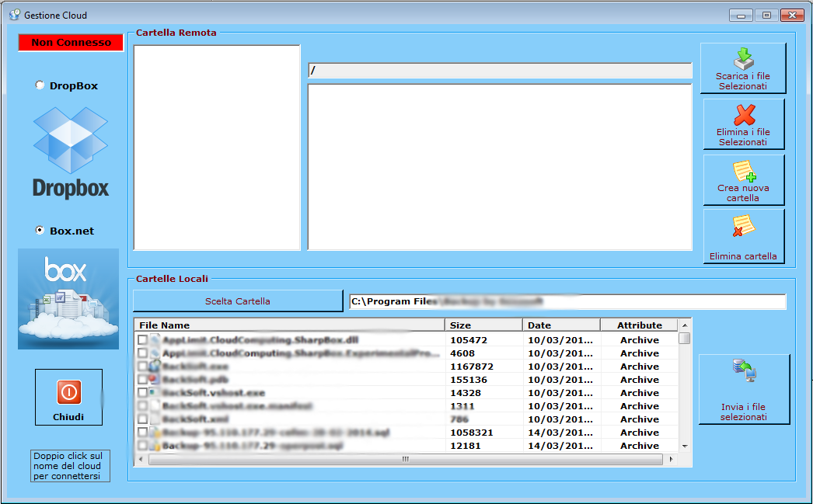Toggle the checkbox of the 1058321 file

142,432
